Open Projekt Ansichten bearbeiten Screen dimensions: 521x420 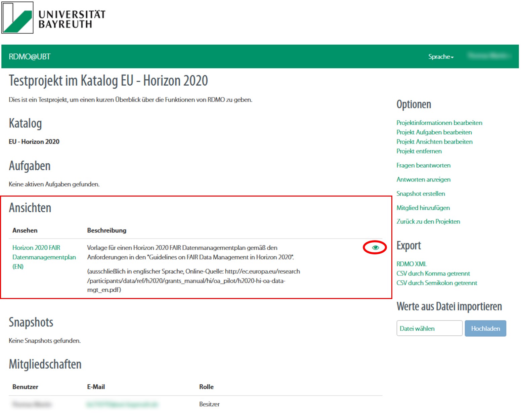click(434, 141)
